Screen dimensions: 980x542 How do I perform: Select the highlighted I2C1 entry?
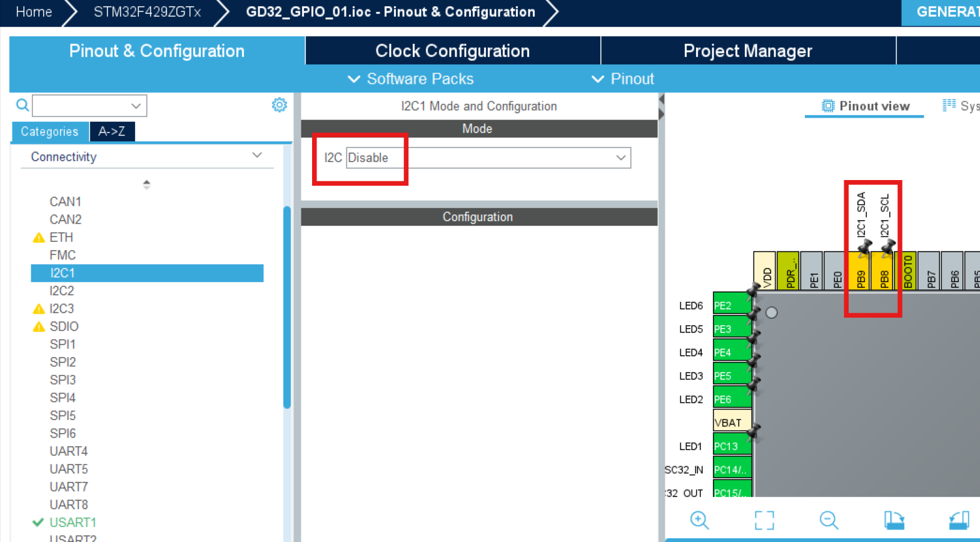pos(147,273)
